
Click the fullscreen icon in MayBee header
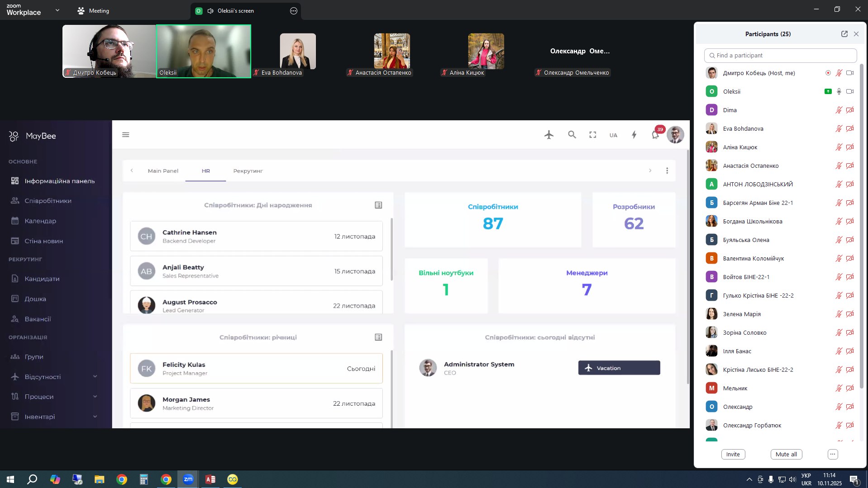pyautogui.click(x=592, y=135)
